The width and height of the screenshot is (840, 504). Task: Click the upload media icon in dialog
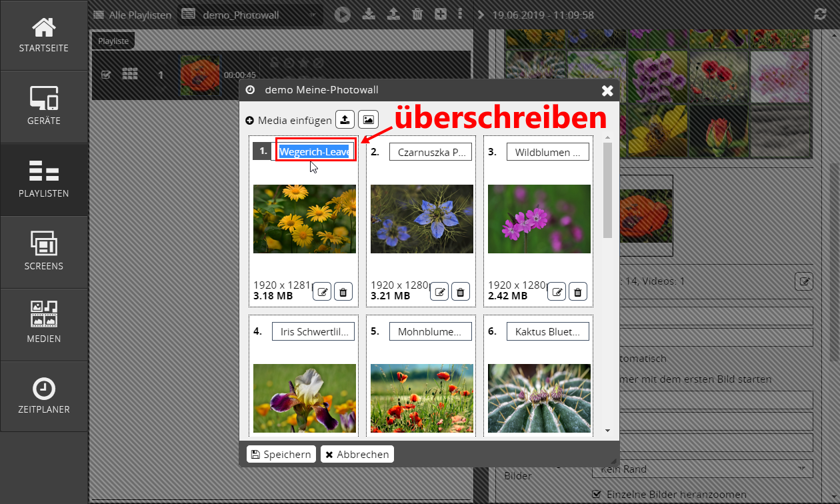click(x=345, y=120)
